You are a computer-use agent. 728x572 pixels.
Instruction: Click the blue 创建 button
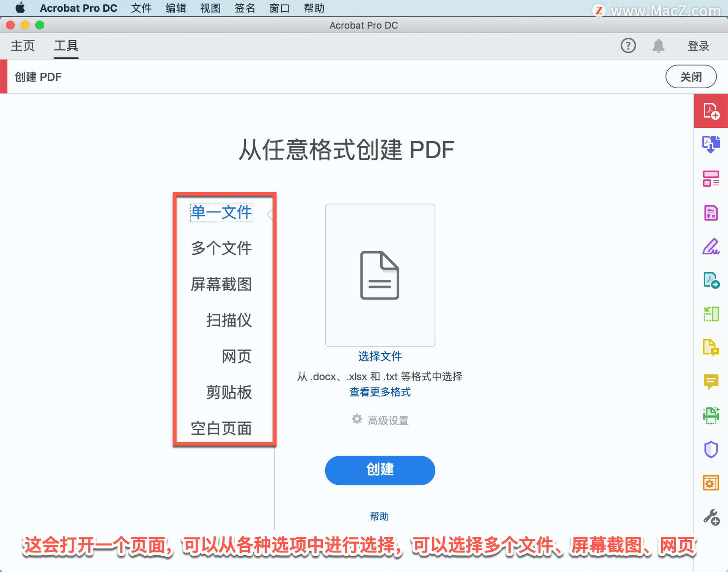click(x=380, y=470)
